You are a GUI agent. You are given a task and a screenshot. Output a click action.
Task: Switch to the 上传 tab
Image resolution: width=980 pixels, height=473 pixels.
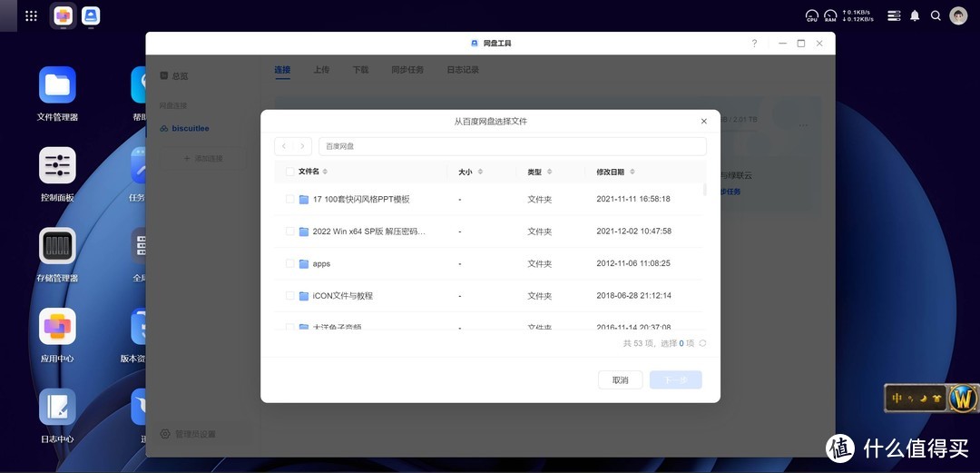321,70
